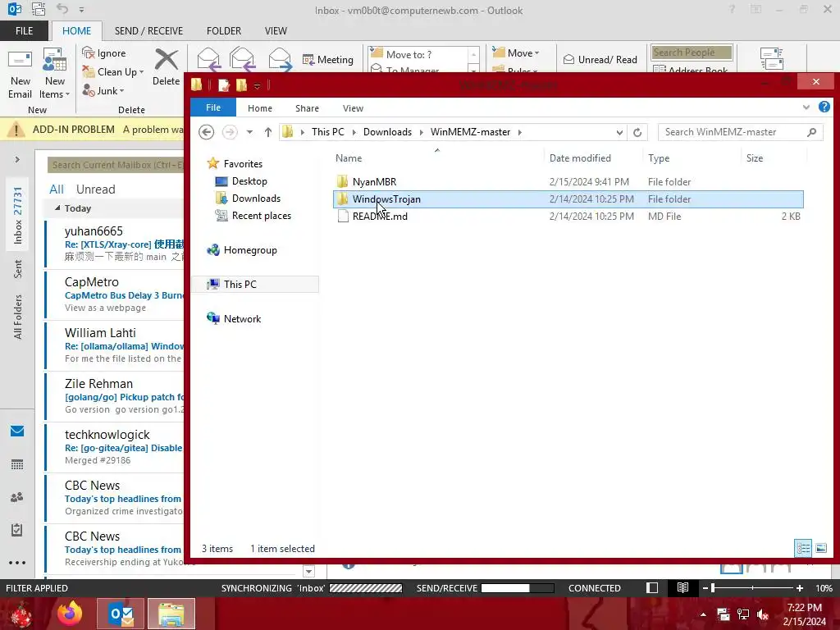Click the Meeting reply button in Outlook
The image size is (840, 630).
328,59
